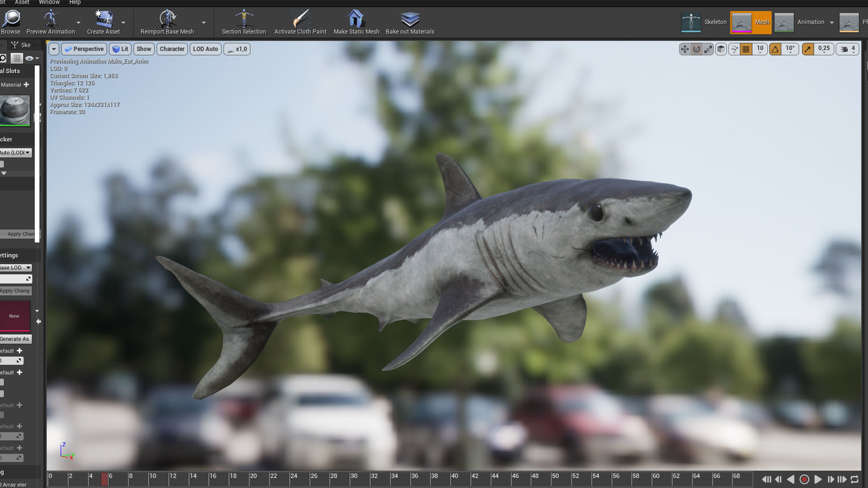Viewport: 868px width, 488px height.
Task: Click the material preview thumbnail
Action: [15, 110]
